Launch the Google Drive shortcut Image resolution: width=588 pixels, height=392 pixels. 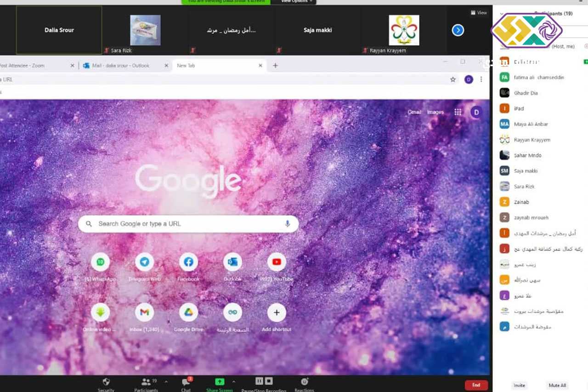pyautogui.click(x=188, y=313)
